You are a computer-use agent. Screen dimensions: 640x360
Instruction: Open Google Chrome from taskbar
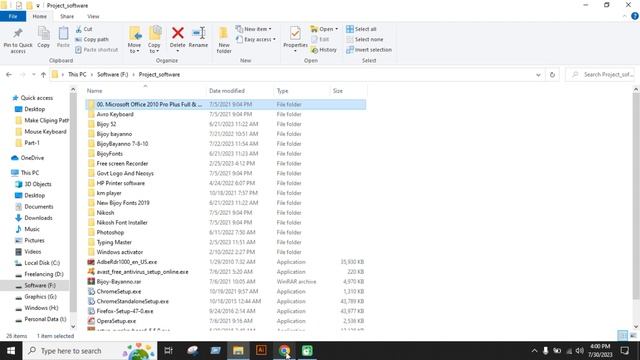click(x=284, y=351)
